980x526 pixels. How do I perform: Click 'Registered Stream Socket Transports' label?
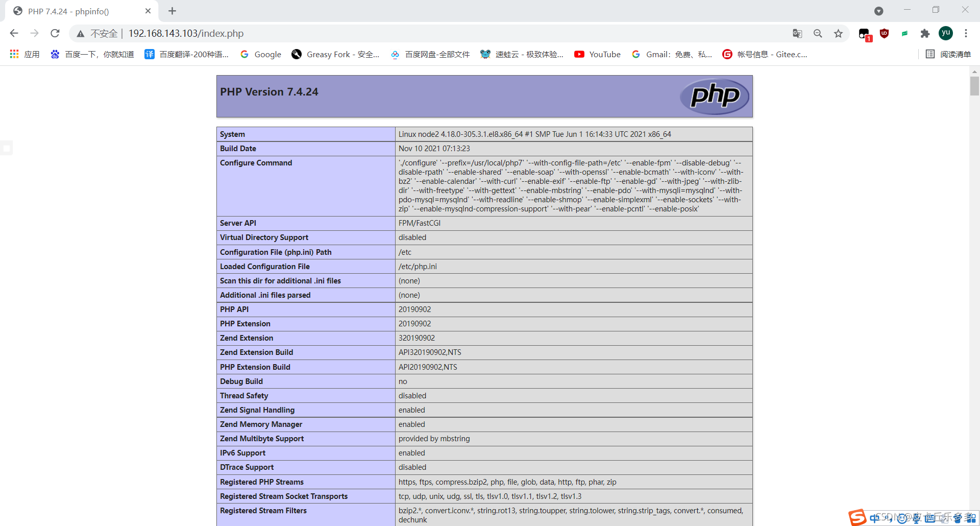284,496
